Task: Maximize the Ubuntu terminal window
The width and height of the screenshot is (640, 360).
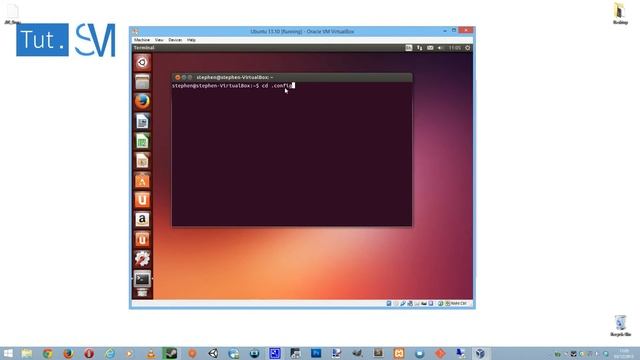Action: (x=190, y=77)
